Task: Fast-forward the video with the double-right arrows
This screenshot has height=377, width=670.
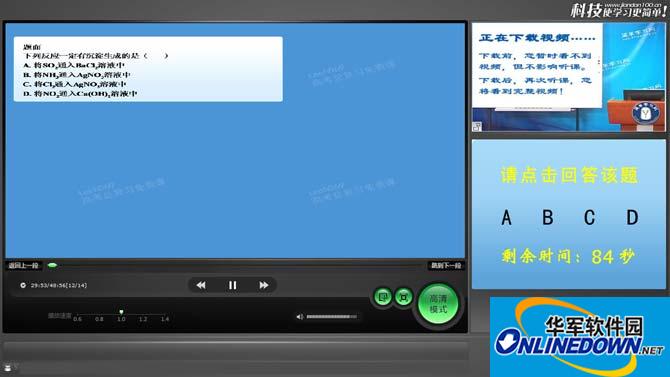Action: pyautogui.click(x=264, y=285)
